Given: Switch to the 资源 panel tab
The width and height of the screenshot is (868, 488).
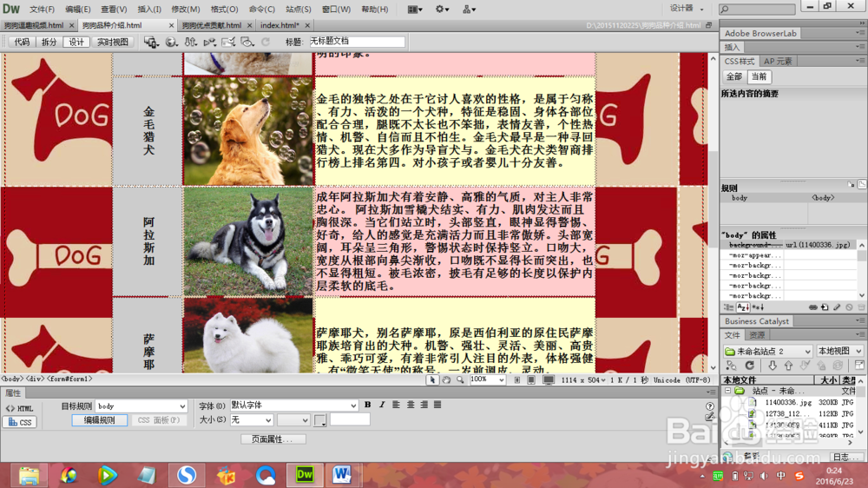Looking at the screenshot, I should (757, 335).
